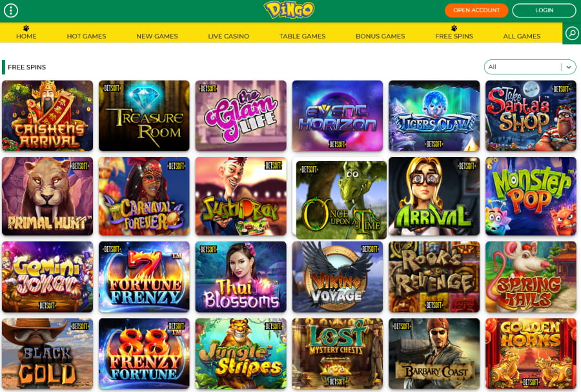
Task: Launch the Treasure Room game
Action: [x=144, y=116]
